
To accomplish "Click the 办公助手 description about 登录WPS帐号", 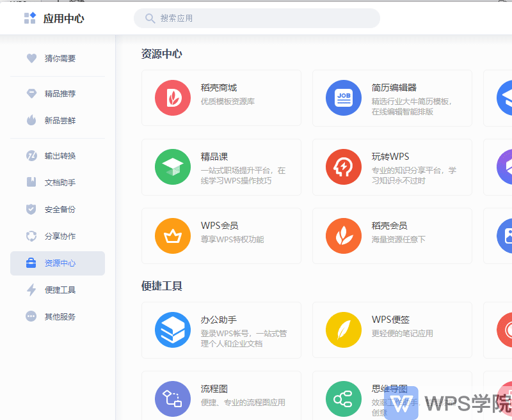I will click(x=244, y=339).
